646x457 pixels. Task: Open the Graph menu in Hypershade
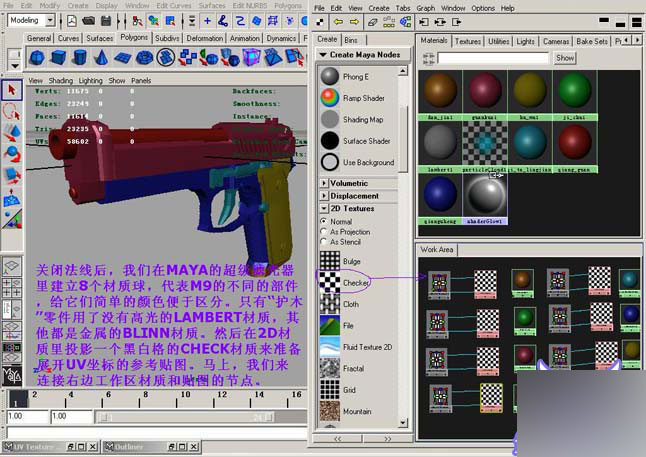(x=426, y=8)
